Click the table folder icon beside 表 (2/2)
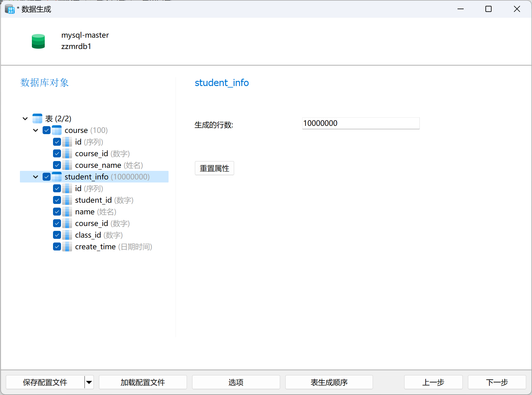This screenshot has width=532, height=395. pyautogui.click(x=37, y=118)
